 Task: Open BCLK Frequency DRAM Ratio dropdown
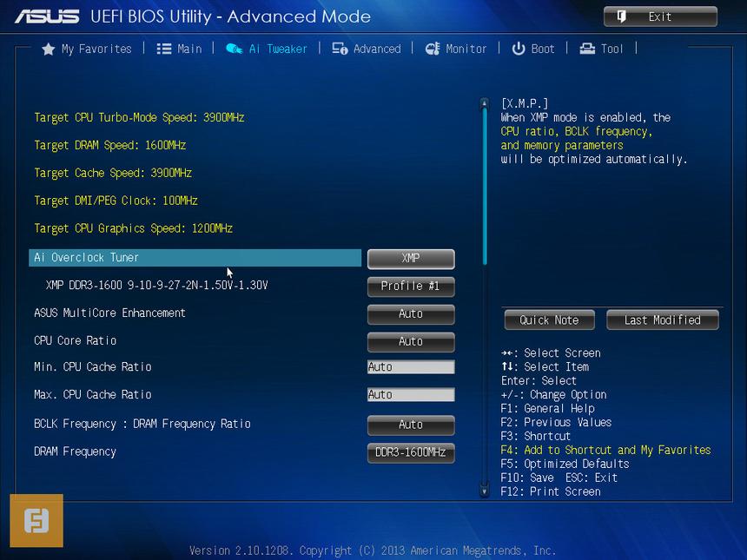point(411,425)
